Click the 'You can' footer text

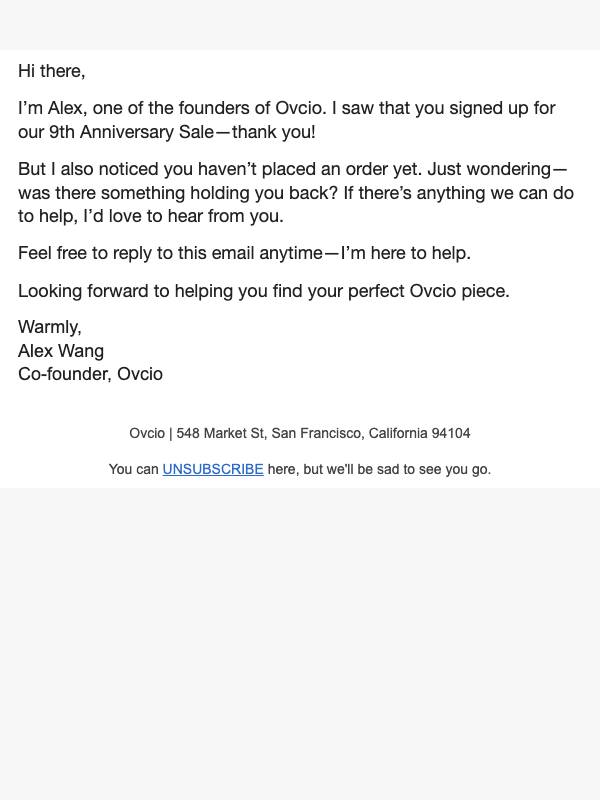pos(134,469)
